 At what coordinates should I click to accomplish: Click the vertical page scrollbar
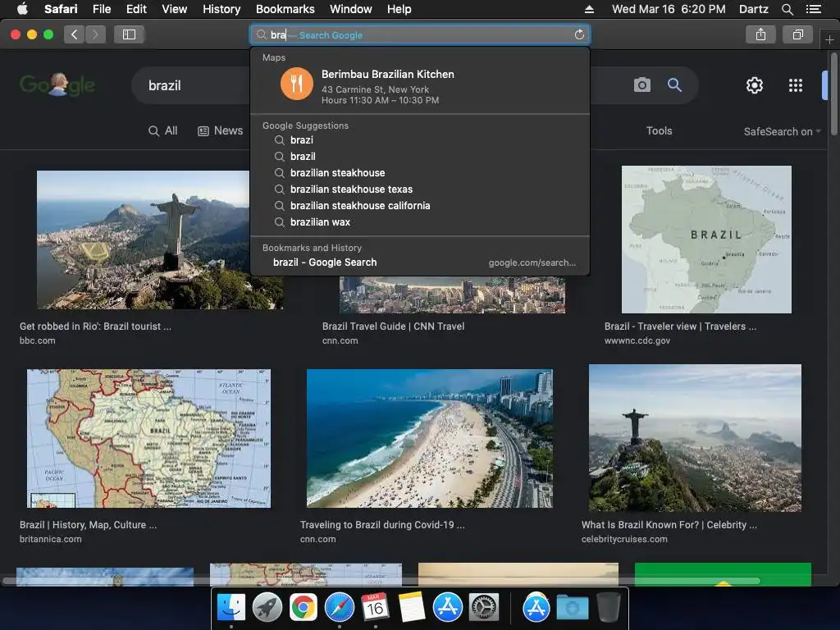point(834,94)
